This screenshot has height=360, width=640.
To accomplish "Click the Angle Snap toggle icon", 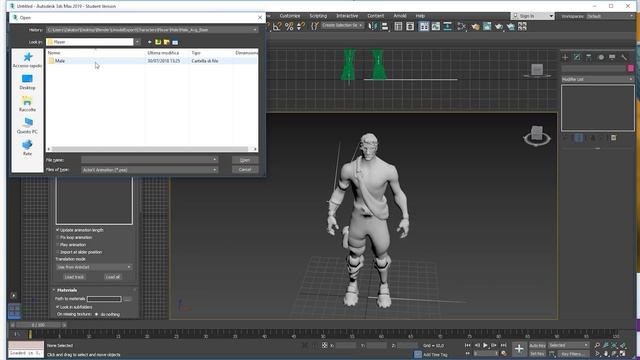I will pyautogui.click(x=277, y=27).
